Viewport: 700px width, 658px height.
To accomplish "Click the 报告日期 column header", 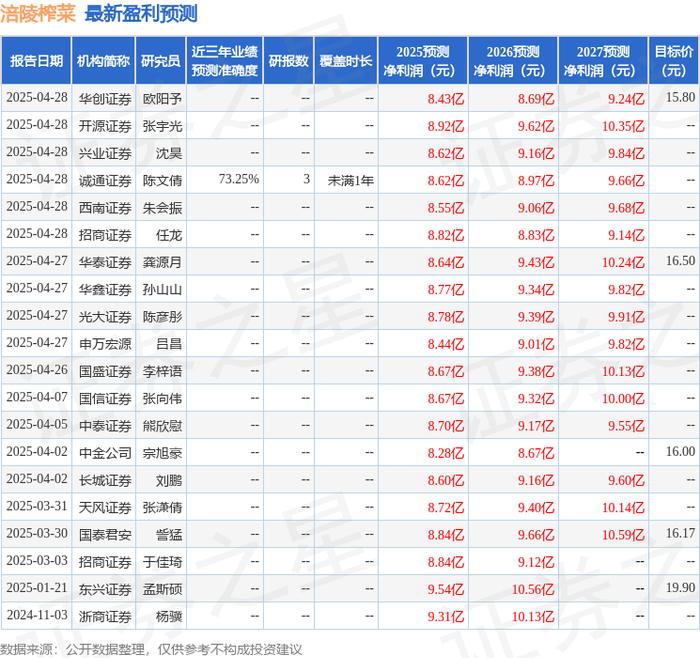I will click(36, 61).
